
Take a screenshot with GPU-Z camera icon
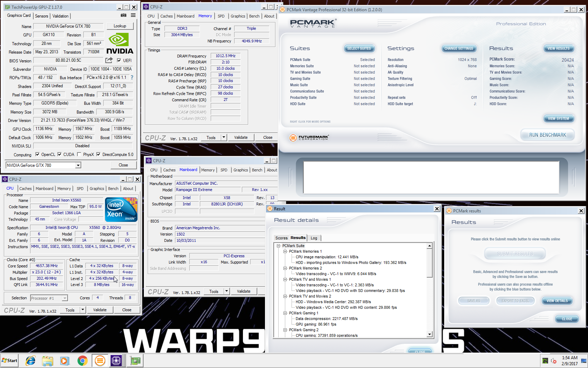click(x=124, y=15)
